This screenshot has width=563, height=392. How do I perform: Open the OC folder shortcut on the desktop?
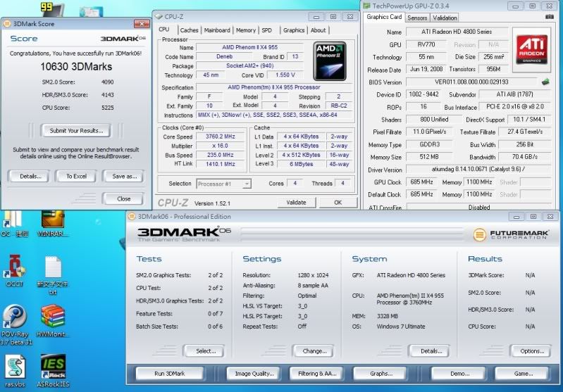tap(15, 223)
